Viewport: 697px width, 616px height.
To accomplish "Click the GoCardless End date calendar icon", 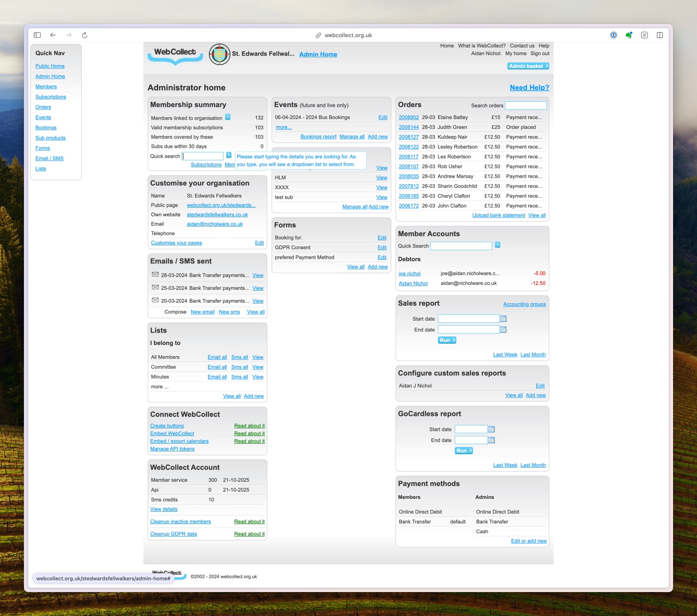I will [x=491, y=440].
